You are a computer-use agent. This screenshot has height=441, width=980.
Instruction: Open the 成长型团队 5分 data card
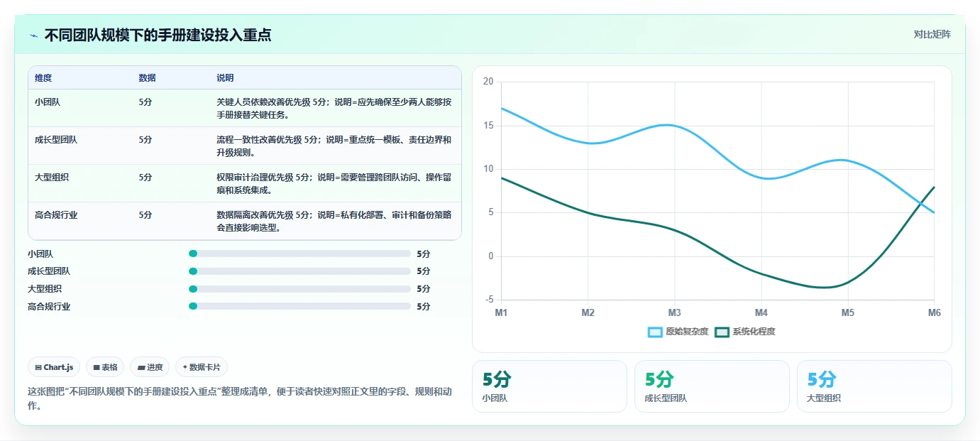coord(712,386)
